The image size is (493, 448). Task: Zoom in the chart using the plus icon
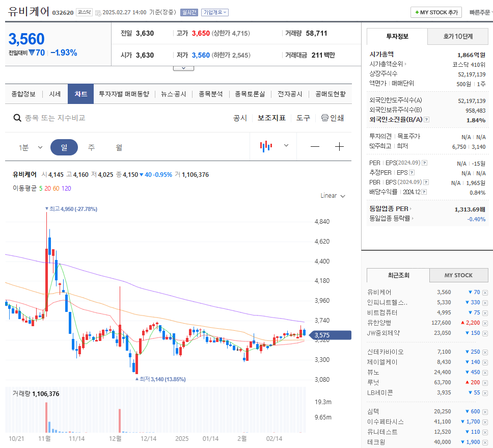[x=339, y=146]
